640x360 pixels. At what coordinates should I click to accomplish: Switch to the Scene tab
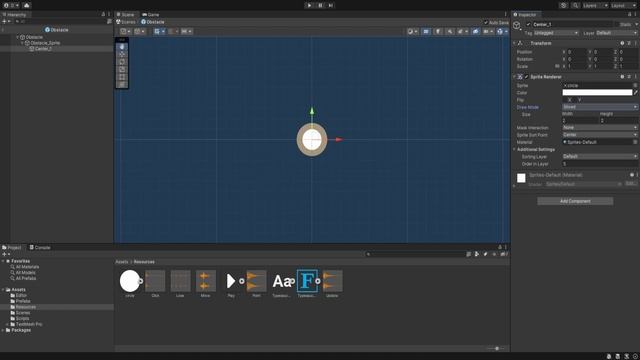125,15
